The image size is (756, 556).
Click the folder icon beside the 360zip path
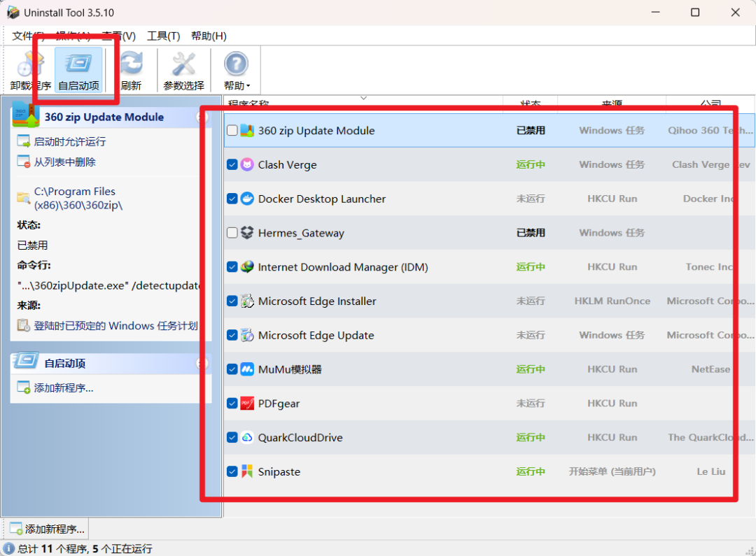[23, 197]
